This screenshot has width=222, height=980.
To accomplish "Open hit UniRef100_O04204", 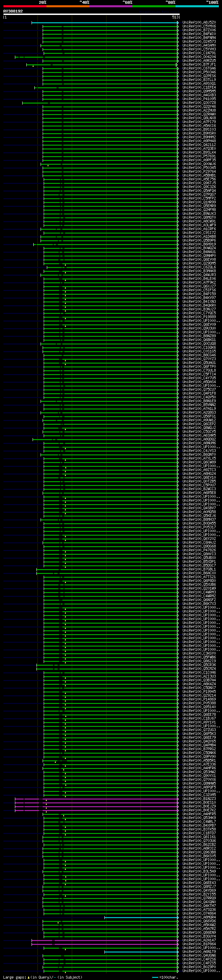I will [x=199, y=57].
